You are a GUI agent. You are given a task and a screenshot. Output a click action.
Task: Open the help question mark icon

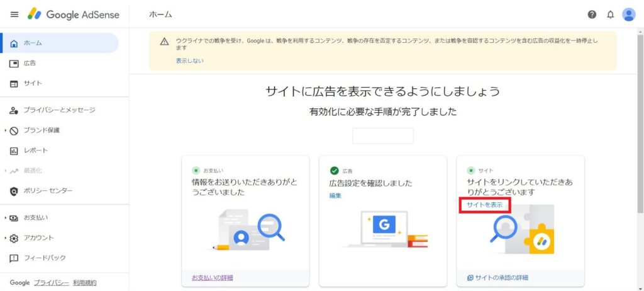pyautogui.click(x=592, y=14)
